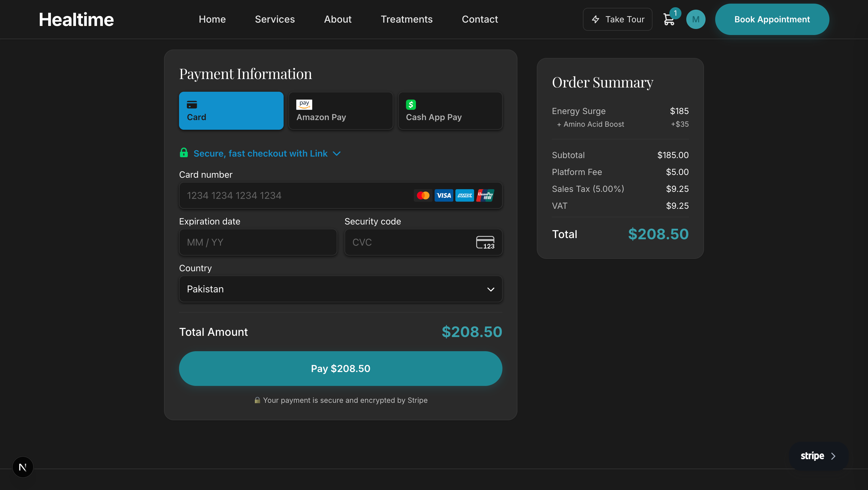Screen dimensions: 868x490
Task: Select Amazon Pay payment method
Action: 340,111
